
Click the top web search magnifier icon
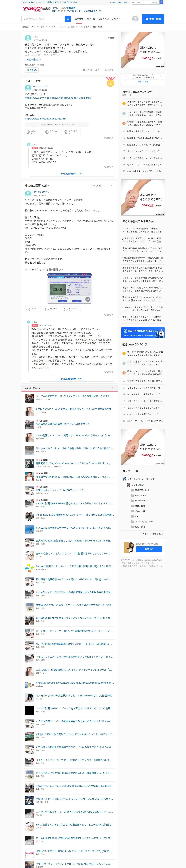pos(161,2)
